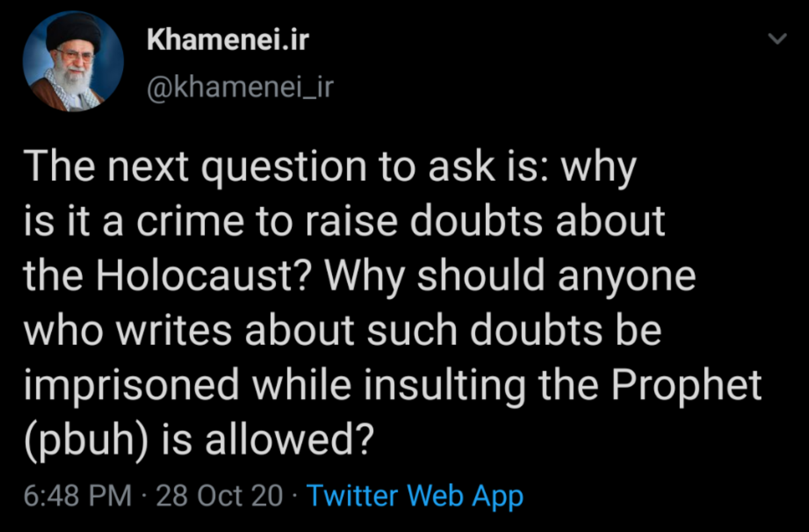Click the 6:48 PM timestamp
This screenshot has width=809, height=532.
pos(77,495)
